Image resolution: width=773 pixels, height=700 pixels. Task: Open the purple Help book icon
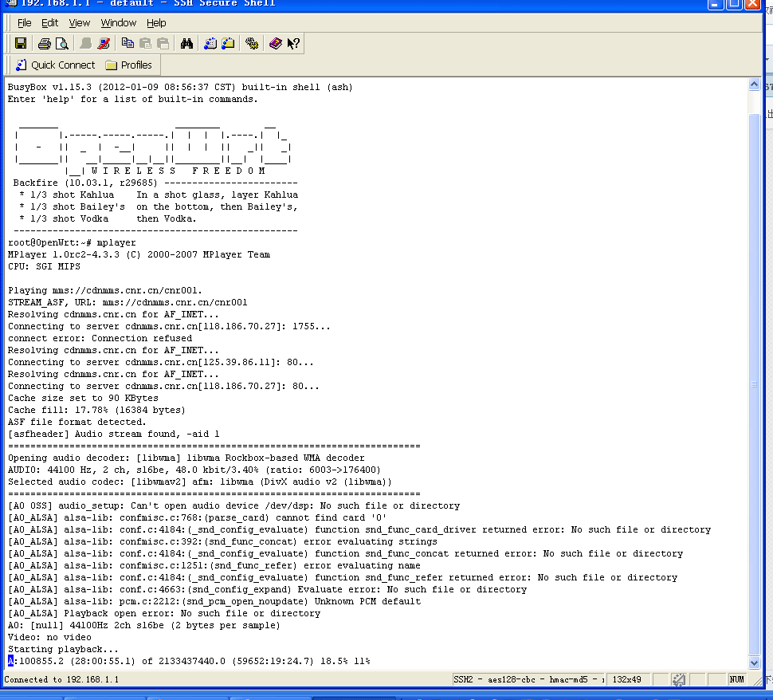pyautogui.click(x=276, y=43)
